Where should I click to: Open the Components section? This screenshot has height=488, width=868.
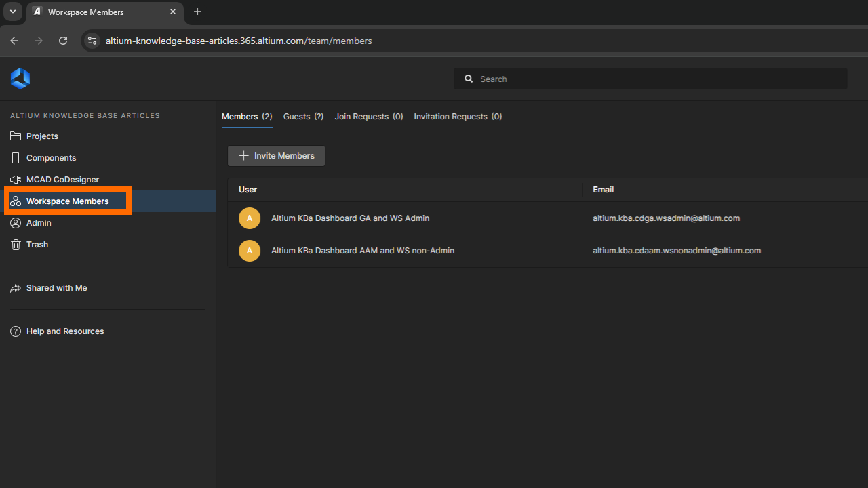(51, 158)
